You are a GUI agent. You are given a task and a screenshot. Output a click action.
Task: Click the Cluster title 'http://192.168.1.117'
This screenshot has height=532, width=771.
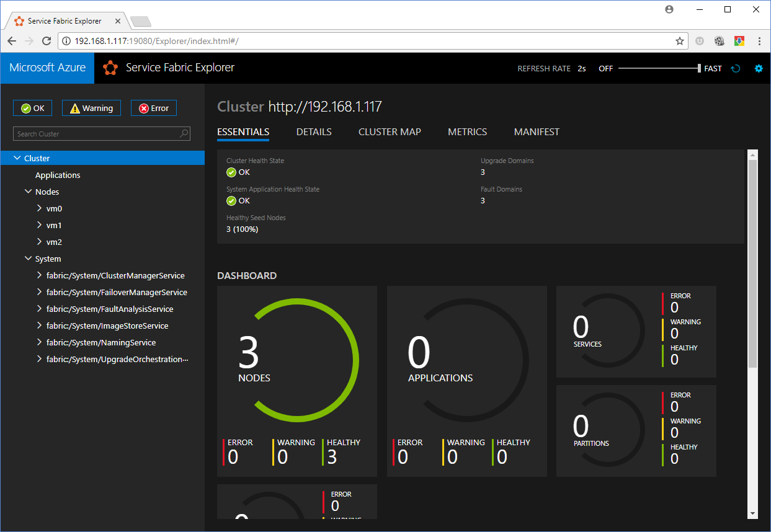pos(325,107)
